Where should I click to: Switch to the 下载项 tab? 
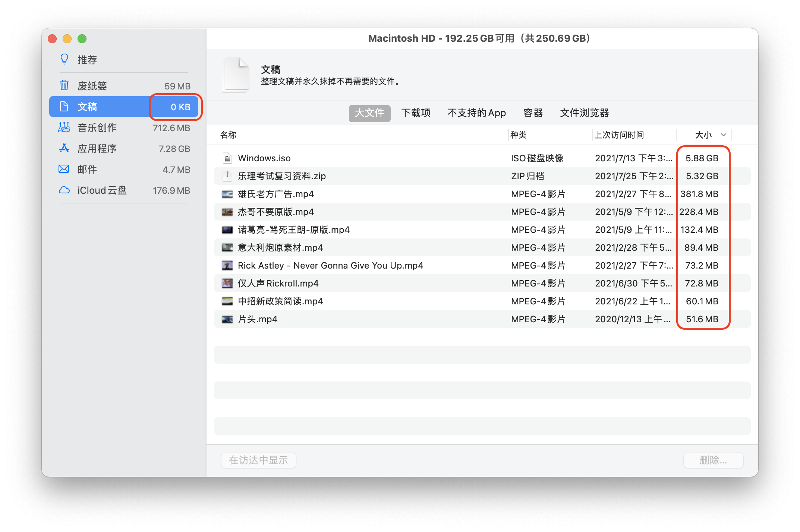click(416, 113)
